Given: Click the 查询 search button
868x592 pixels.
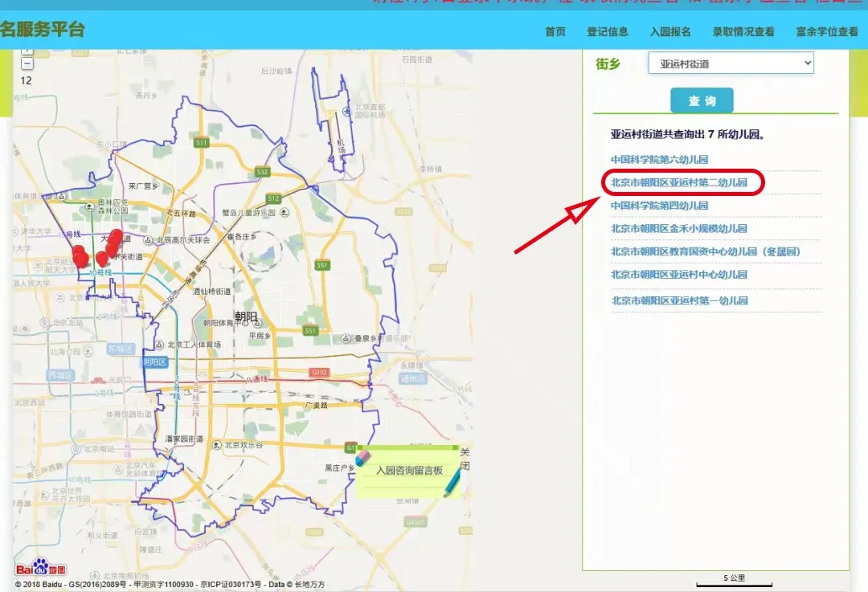Looking at the screenshot, I should coord(702,100).
